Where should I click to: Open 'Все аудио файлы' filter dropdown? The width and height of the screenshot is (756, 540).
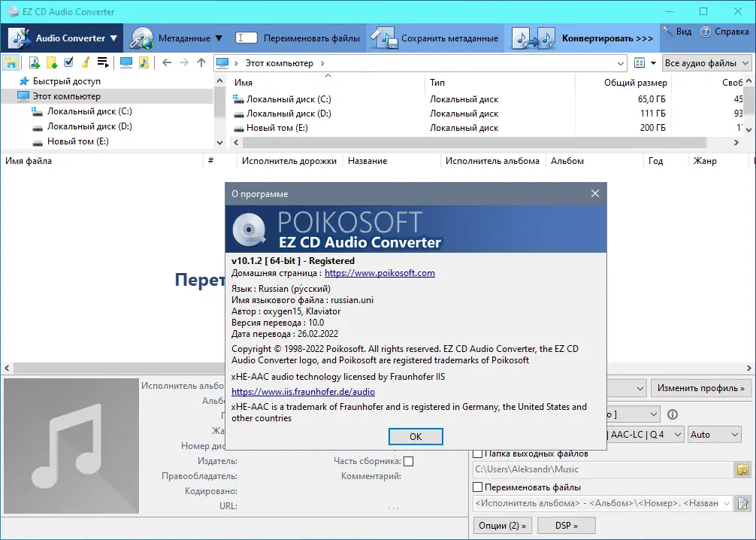(706, 63)
